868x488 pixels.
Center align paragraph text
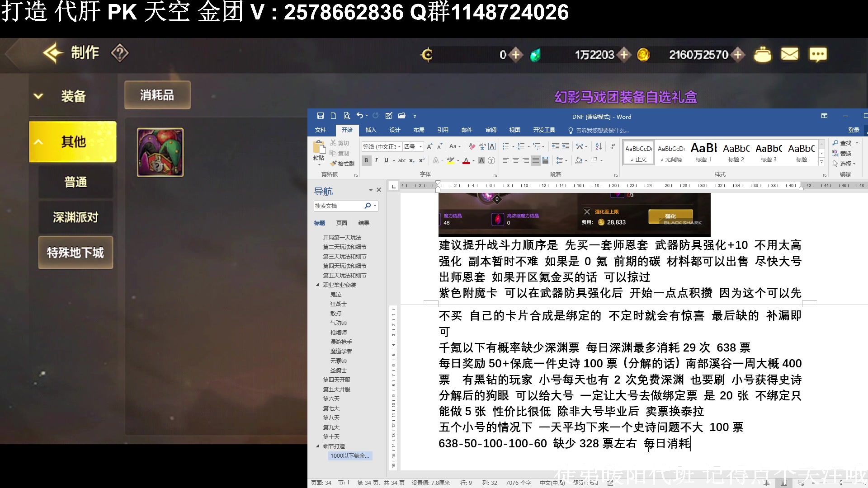click(x=516, y=160)
